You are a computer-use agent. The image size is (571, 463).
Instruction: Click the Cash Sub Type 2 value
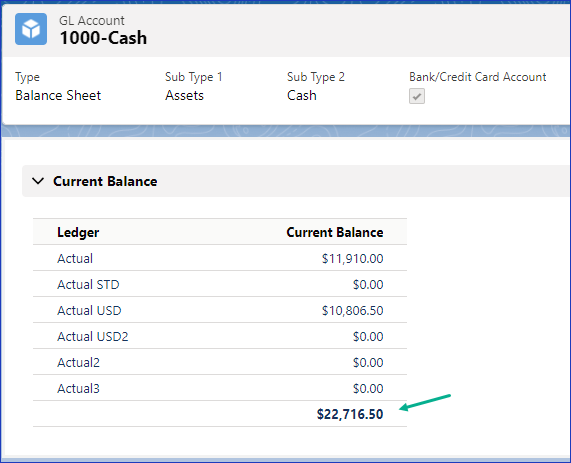[302, 95]
